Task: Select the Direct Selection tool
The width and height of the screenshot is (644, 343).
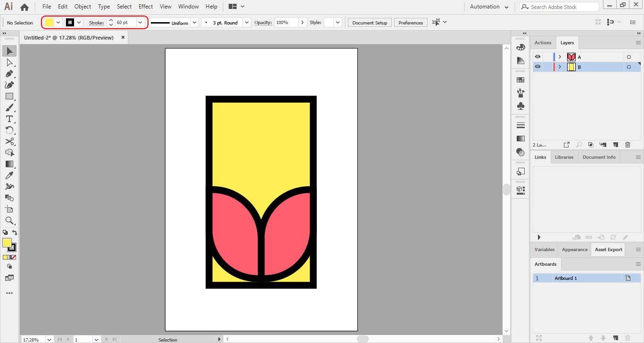Action: click(9, 62)
